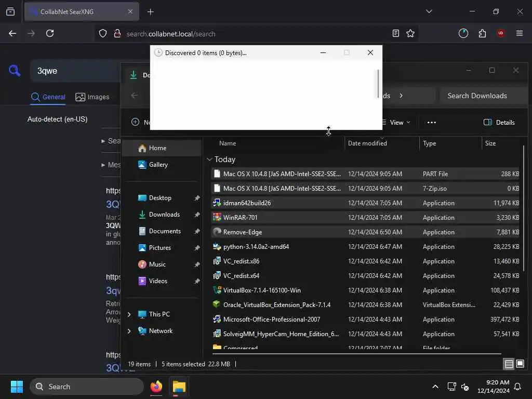Click SearXNG magnifier search icon

[x=14, y=71]
